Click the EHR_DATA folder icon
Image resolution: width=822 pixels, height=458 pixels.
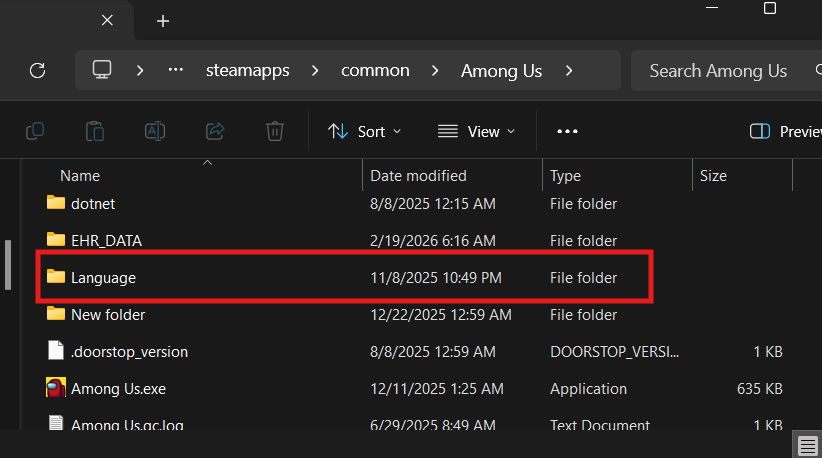56,239
